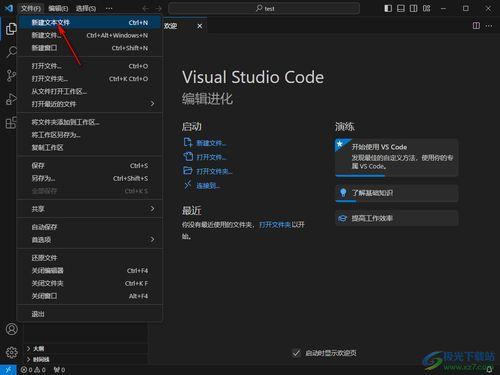Screen dimensions: 500x375
Task: Toggle primary side bar layout icon
Action: pyautogui.click(x=388, y=8)
